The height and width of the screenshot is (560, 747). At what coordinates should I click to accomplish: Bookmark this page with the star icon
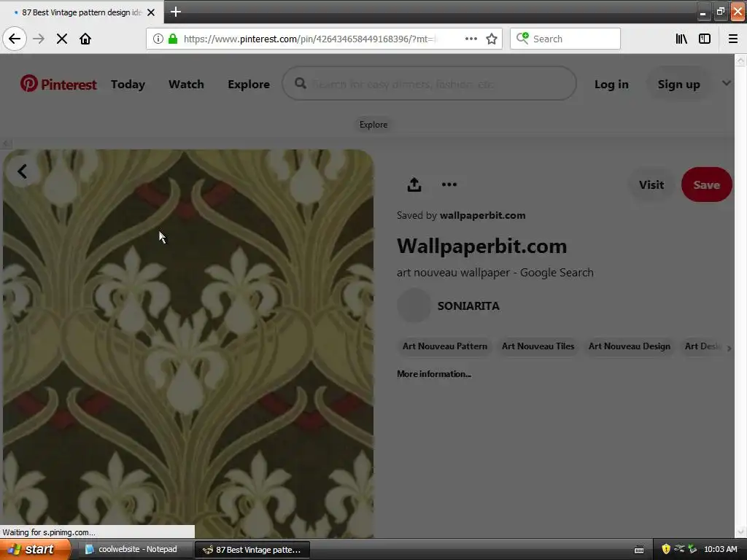click(492, 39)
